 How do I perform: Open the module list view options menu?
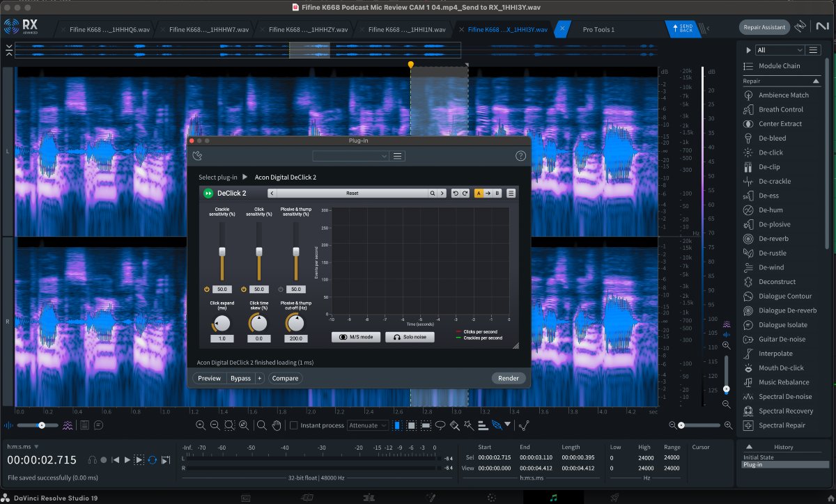click(813, 50)
